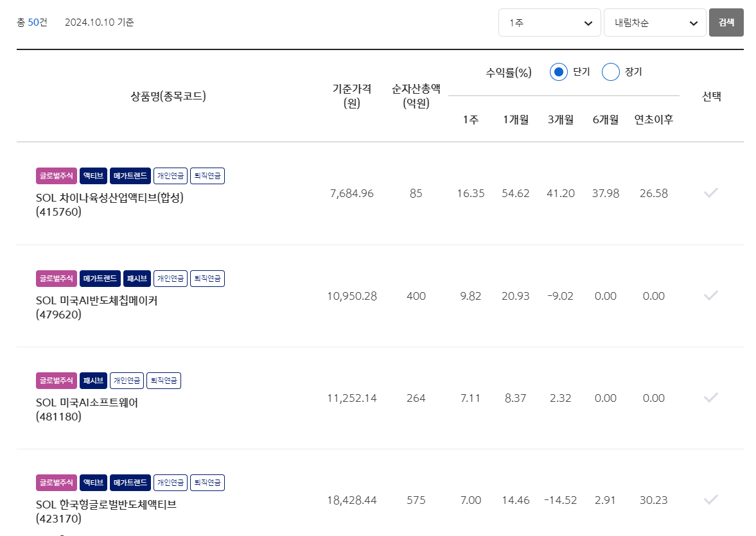Click the base price 10,950.28

pos(351,296)
